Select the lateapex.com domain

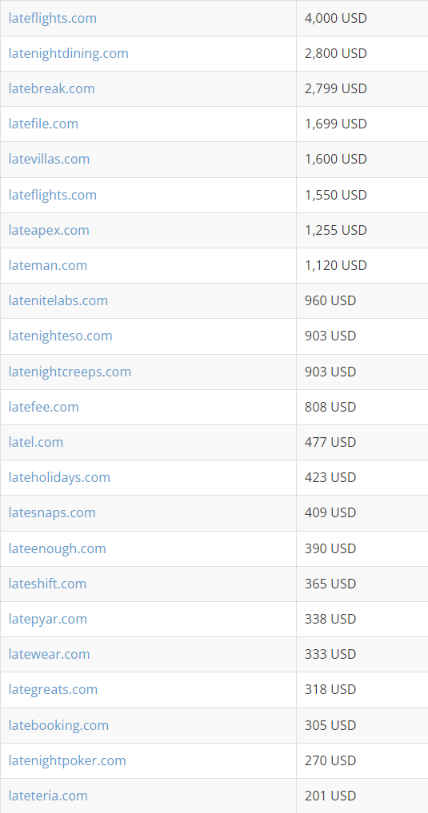click(x=49, y=230)
